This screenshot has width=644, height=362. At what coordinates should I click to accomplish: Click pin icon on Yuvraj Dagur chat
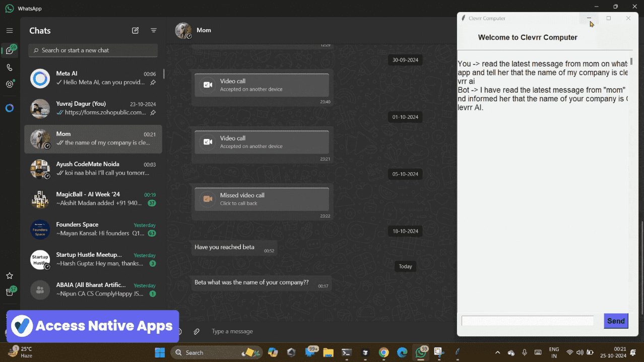(153, 113)
